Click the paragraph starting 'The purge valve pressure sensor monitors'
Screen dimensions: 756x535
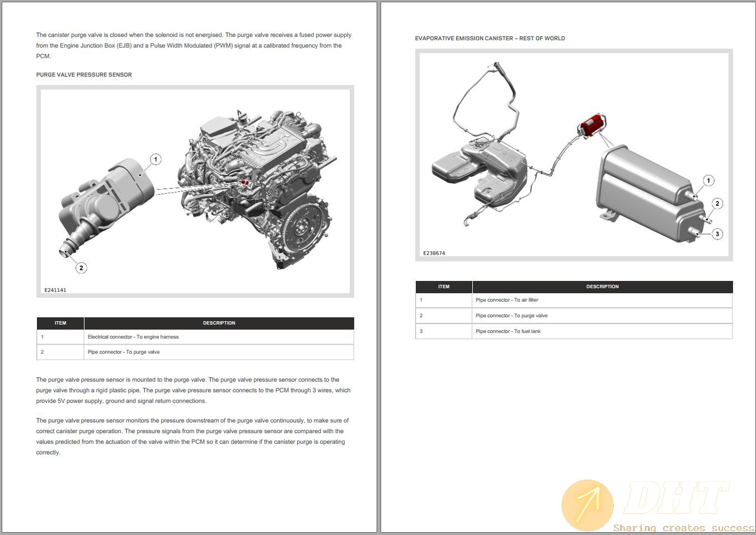point(192,437)
